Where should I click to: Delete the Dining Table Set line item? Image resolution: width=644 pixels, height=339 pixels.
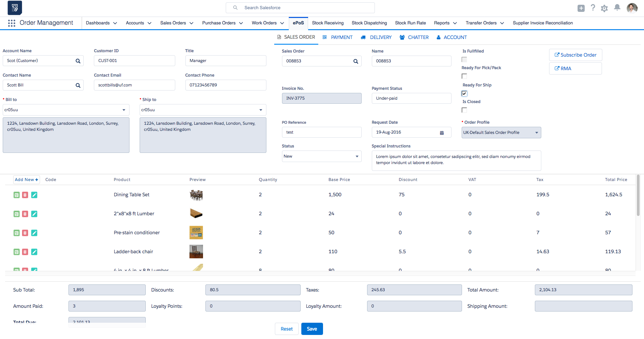25,195
